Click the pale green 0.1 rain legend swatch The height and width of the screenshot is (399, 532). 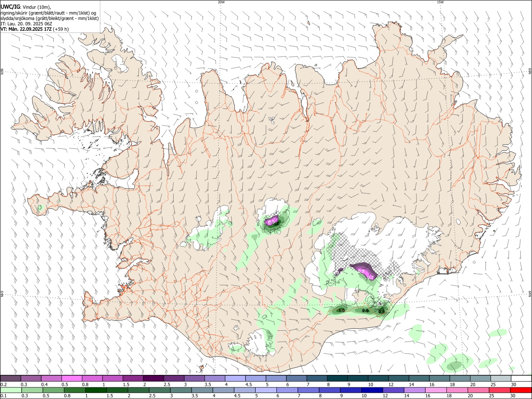coord(10,390)
